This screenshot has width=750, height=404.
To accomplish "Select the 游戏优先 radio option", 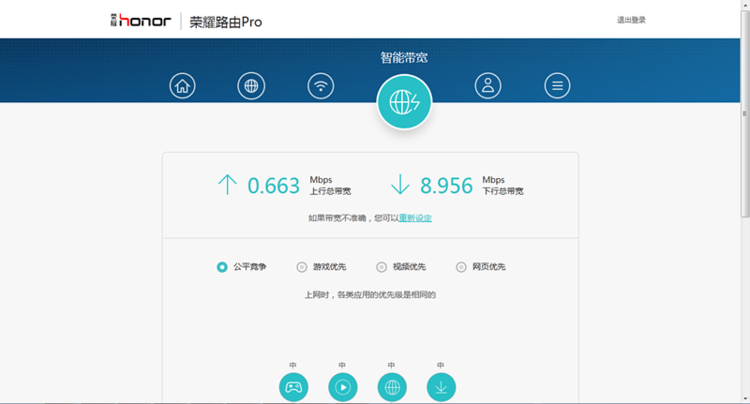I will coord(302,267).
